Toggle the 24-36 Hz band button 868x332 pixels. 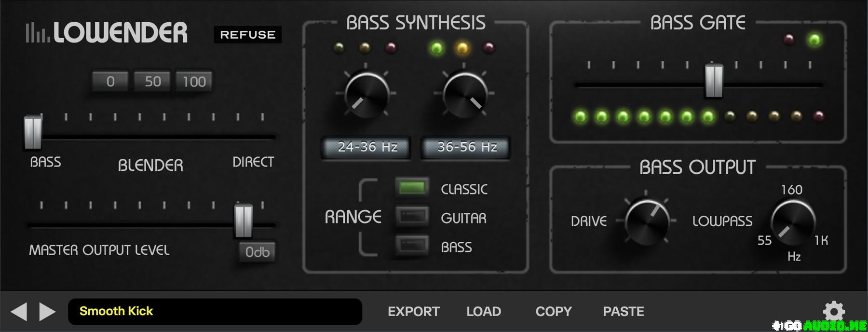pyautogui.click(x=366, y=147)
